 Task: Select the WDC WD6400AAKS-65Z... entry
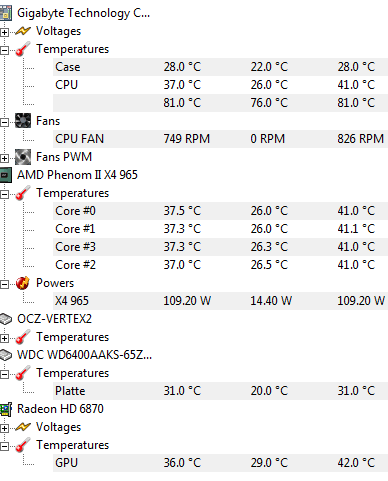pyautogui.click(x=84, y=355)
